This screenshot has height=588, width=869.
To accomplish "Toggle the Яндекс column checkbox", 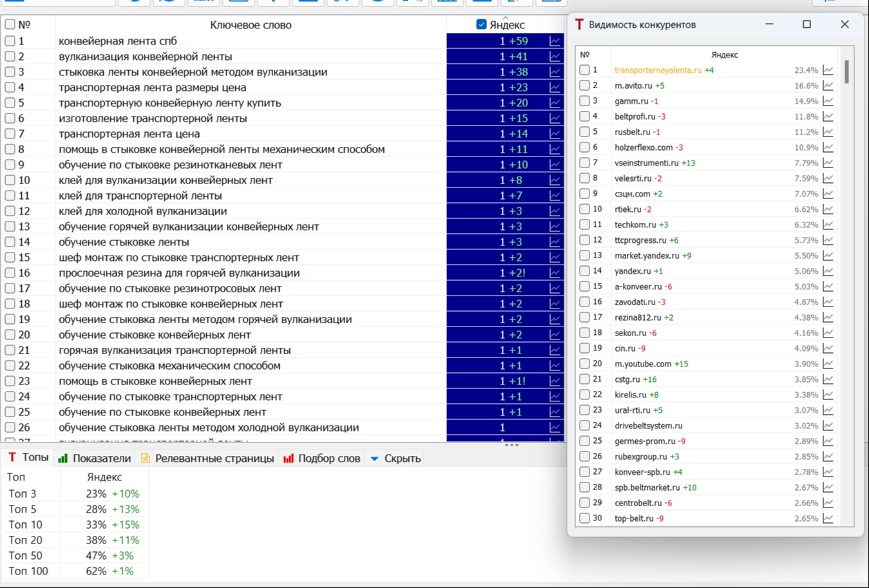I will [481, 24].
